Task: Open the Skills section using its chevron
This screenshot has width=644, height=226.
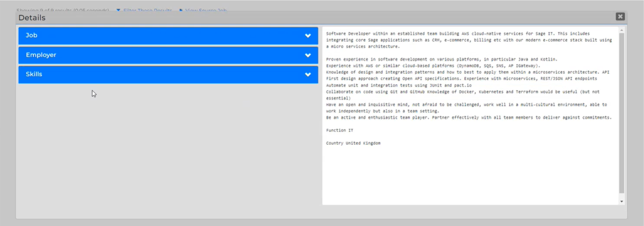Action: pos(308,75)
